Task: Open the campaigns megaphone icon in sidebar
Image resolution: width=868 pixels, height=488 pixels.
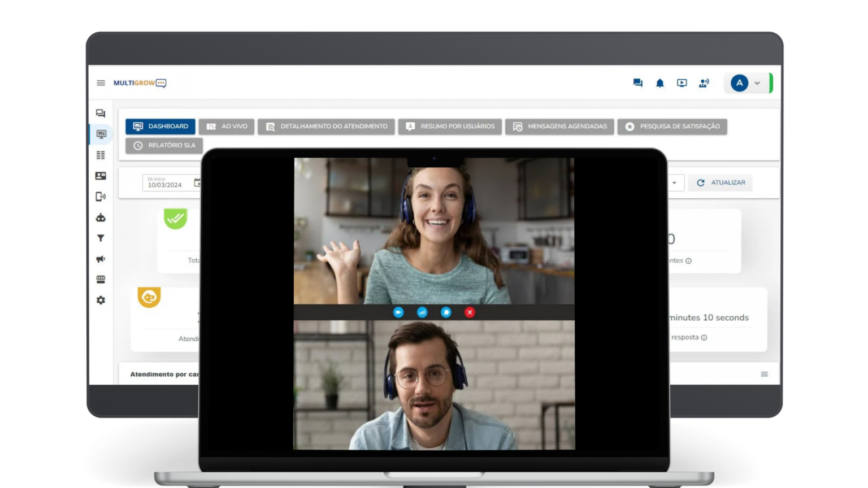Action: click(x=101, y=259)
